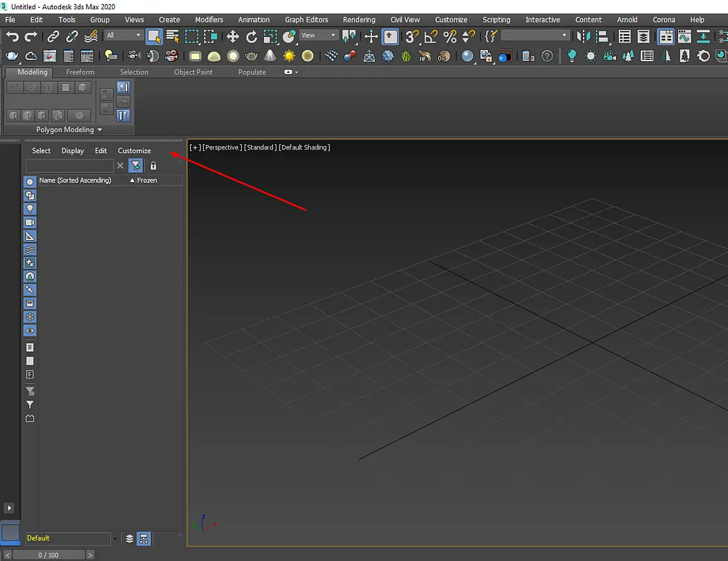The image size is (728, 561).
Task: Activate Select and Move tool
Action: click(233, 36)
